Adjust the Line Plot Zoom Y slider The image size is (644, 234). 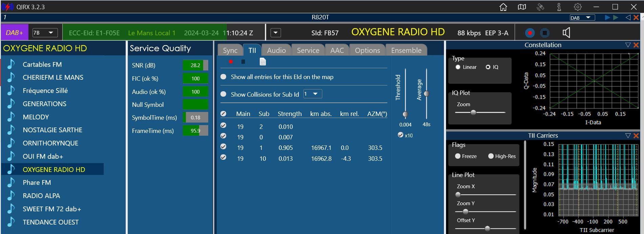[x=466, y=212]
